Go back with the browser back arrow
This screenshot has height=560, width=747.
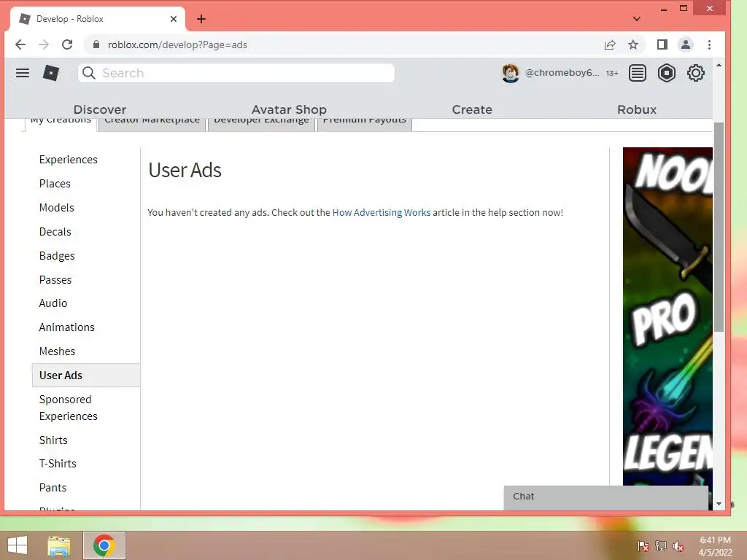[20, 44]
